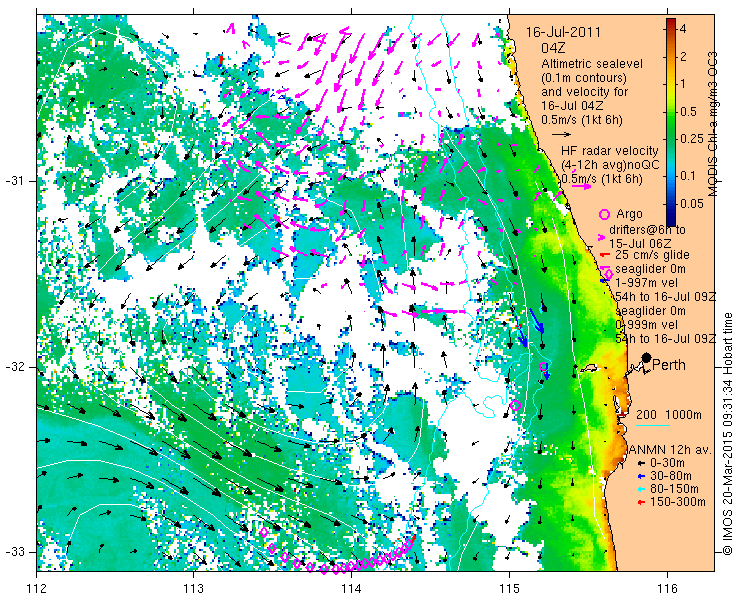Click the island outline west of Perth
Screen dimensions: 740x600
click(588, 368)
